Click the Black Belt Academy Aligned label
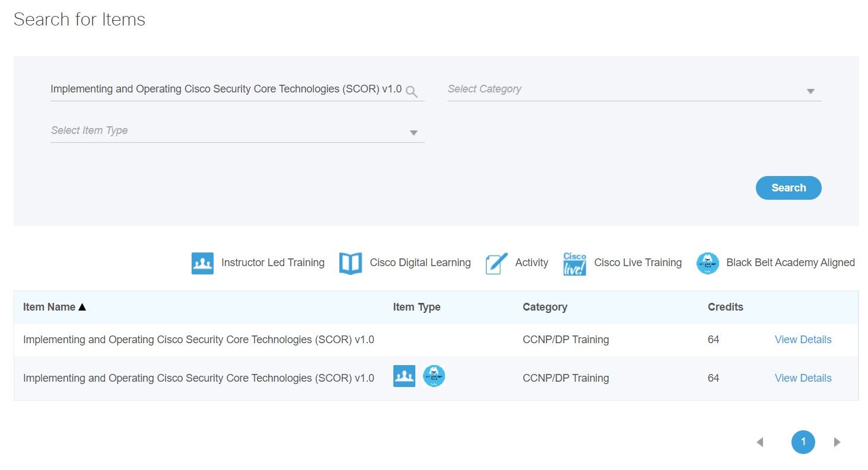Image resolution: width=868 pixels, height=470 pixels. [790, 263]
